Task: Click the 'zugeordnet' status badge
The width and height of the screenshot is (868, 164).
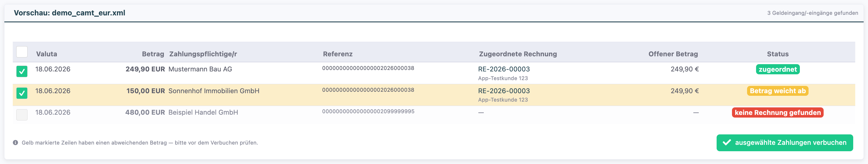Action: (x=778, y=69)
